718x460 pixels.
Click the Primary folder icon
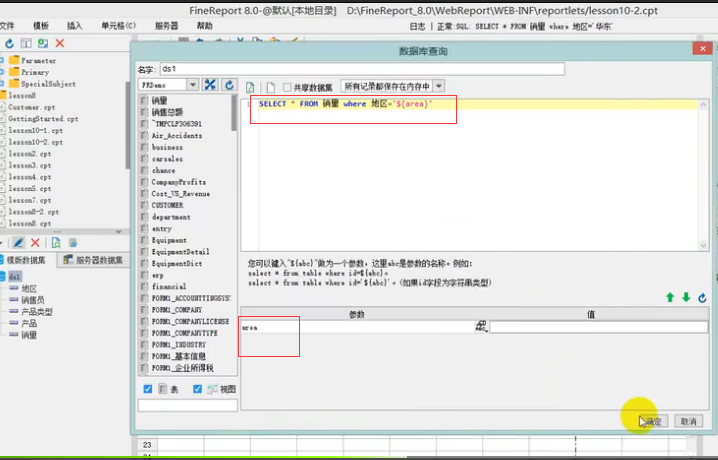click(14, 72)
